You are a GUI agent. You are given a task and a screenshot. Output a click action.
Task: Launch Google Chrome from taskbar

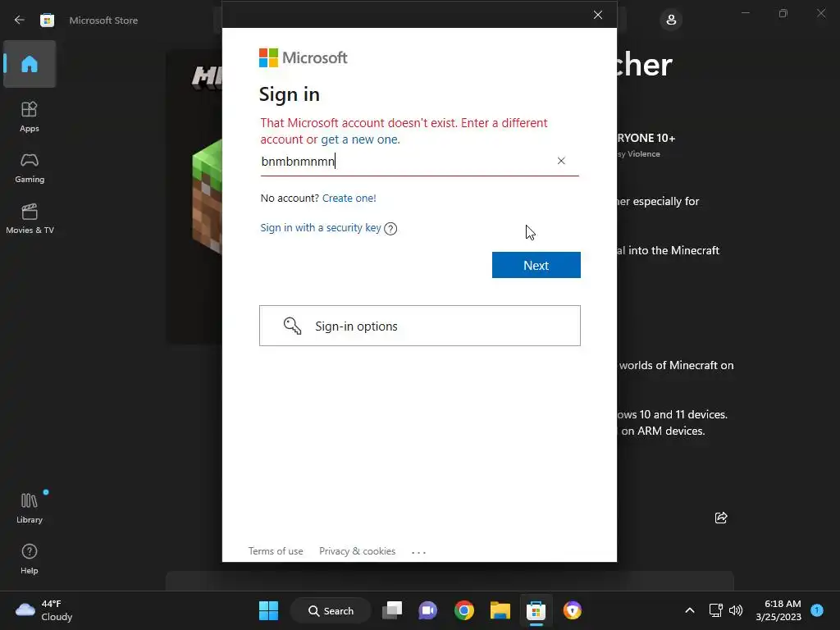click(x=464, y=610)
